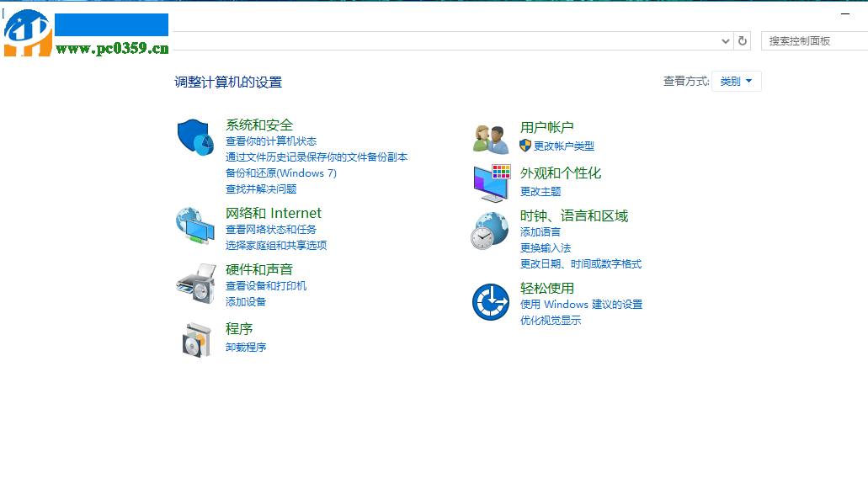Click inside the 搜索控制面板 search box
Screen dimensions: 868x494
pos(812,40)
